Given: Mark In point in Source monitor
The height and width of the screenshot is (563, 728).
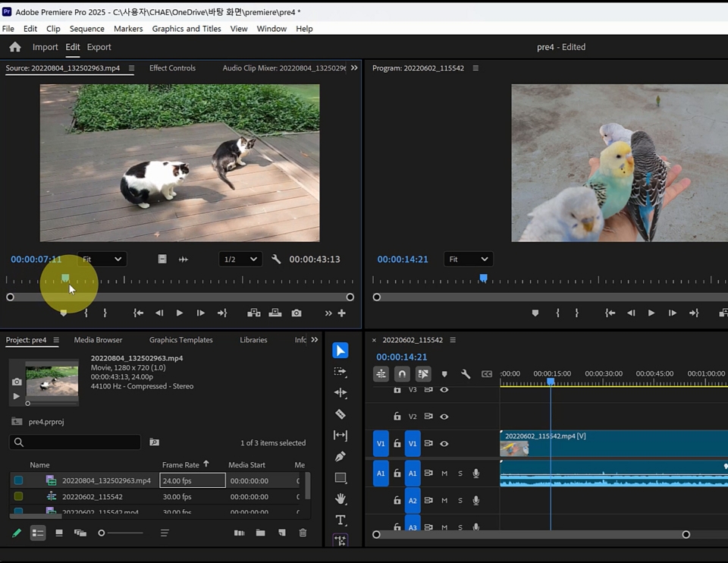Looking at the screenshot, I should [x=86, y=313].
